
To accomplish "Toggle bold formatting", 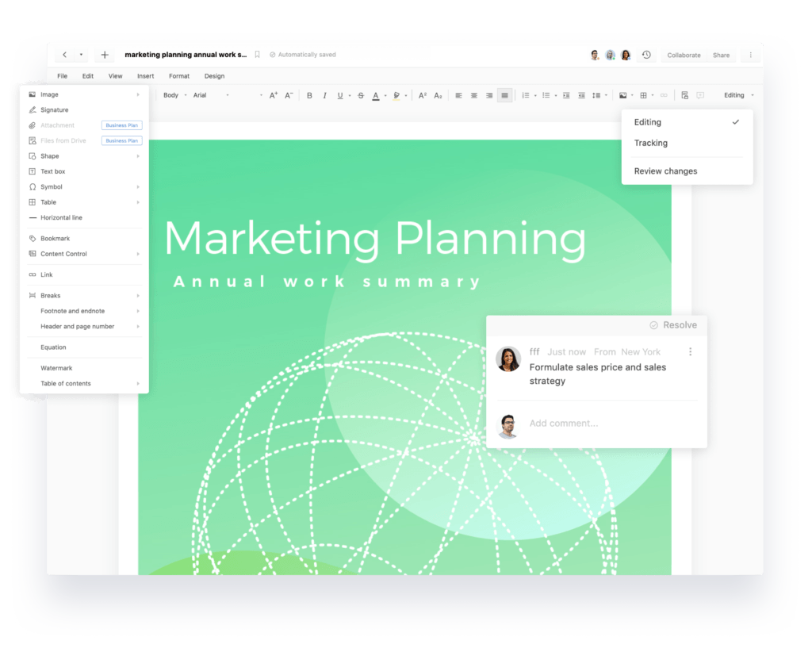I will [x=309, y=95].
